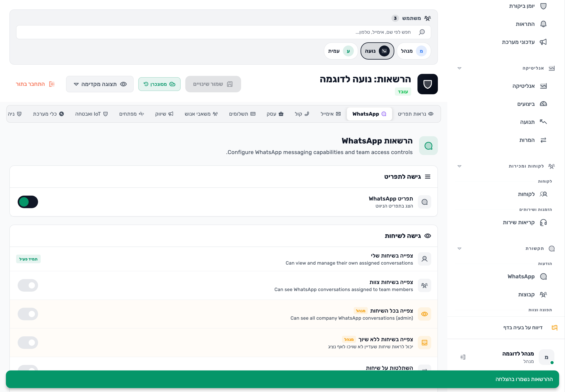Collapse the אנליטיקה sidebar section
The width and height of the screenshot is (565, 392).
(x=459, y=68)
